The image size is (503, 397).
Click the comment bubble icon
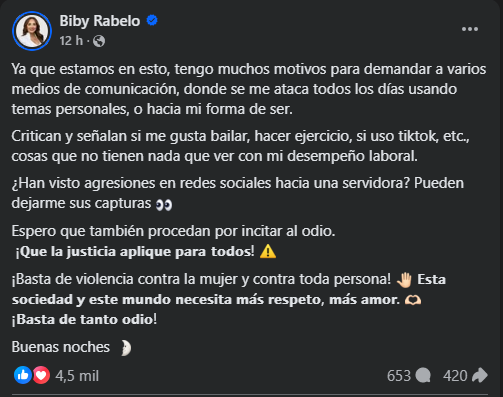(x=423, y=375)
